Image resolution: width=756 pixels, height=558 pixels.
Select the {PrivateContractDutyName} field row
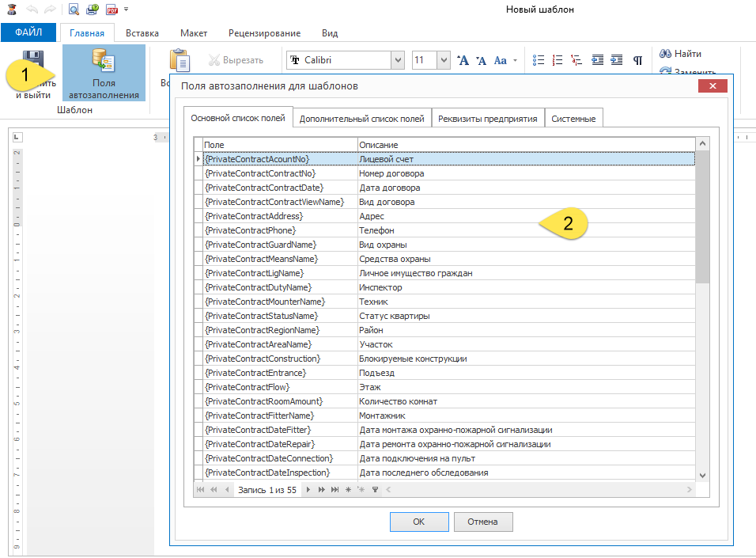tap(444, 287)
